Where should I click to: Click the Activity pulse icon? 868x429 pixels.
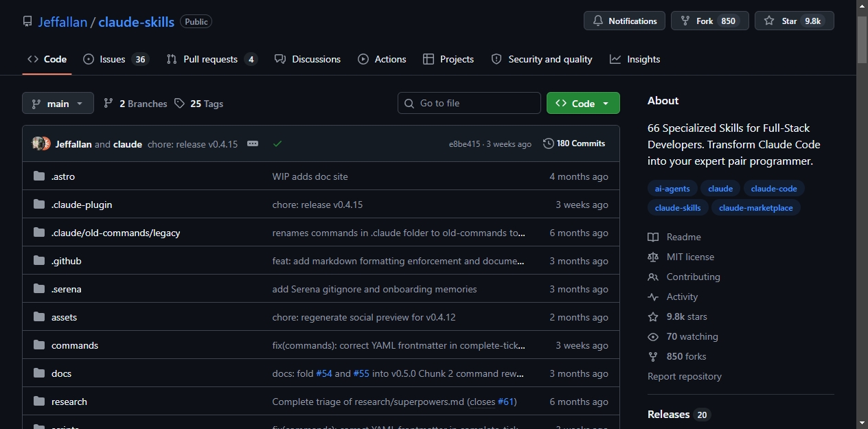(x=653, y=297)
